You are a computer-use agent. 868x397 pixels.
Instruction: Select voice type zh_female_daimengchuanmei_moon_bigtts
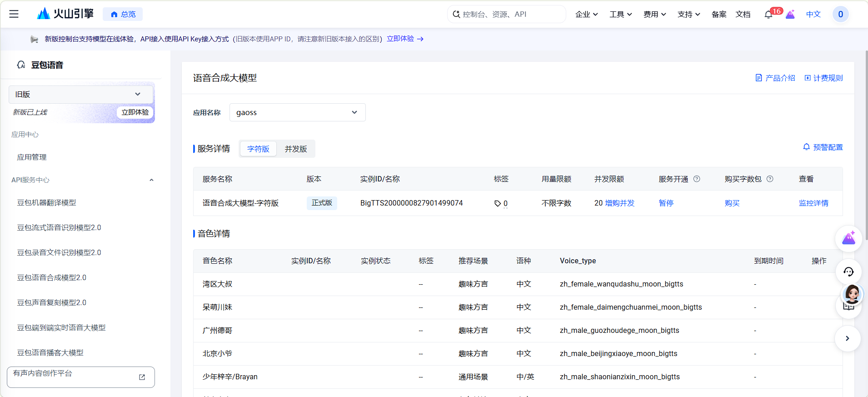point(631,307)
